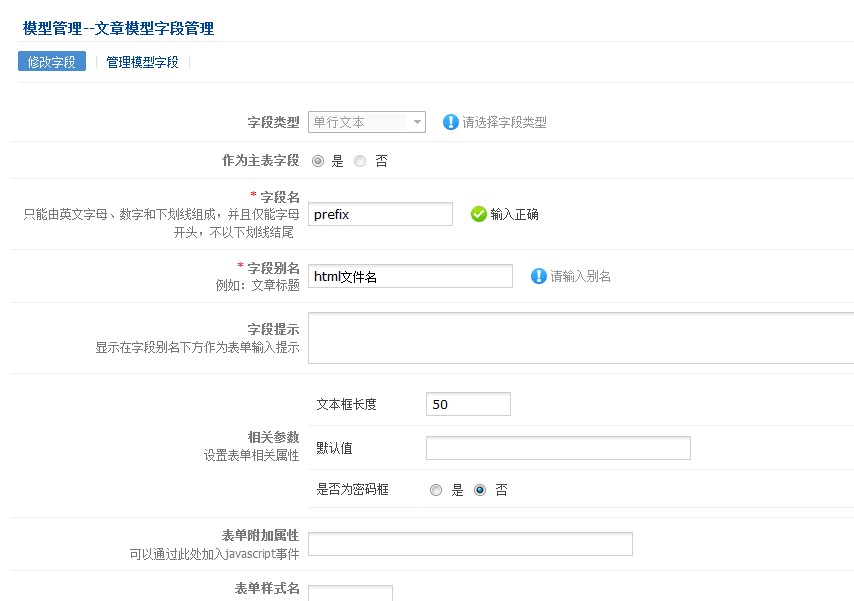The height and width of the screenshot is (601, 854).
Task: Click the blue info icon beside 请输入别名
Action: coord(538,276)
